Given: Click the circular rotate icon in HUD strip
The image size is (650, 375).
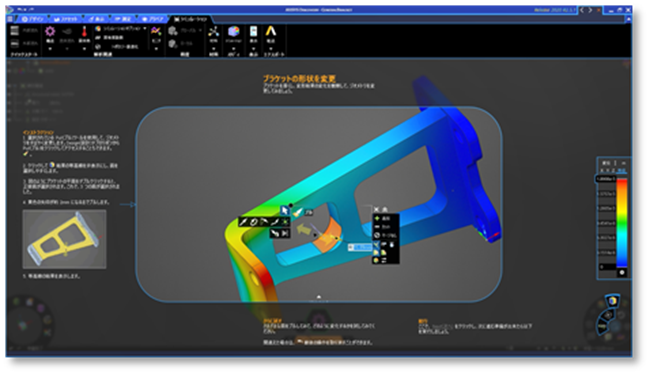Looking at the screenshot, I should [x=254, y=222].
